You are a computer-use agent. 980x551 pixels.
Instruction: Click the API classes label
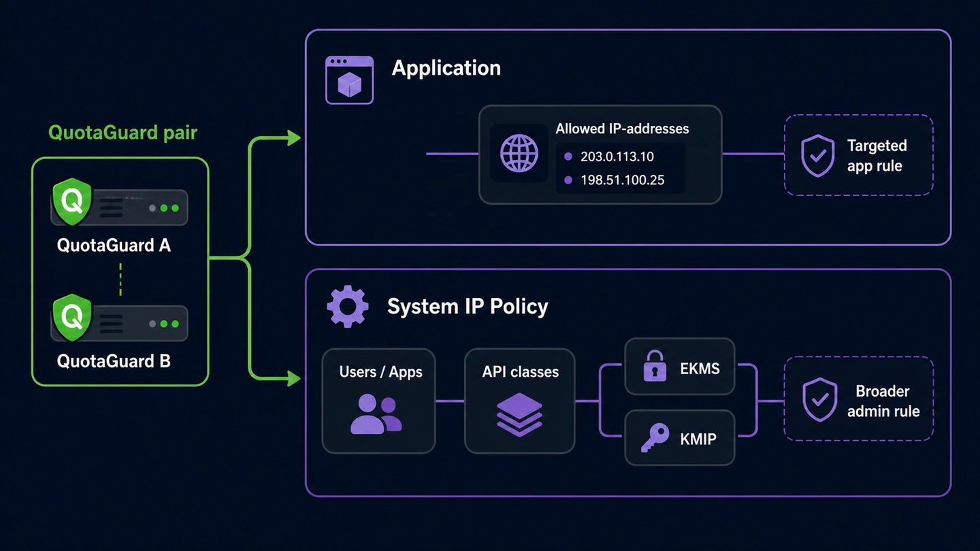click(521, 372)
